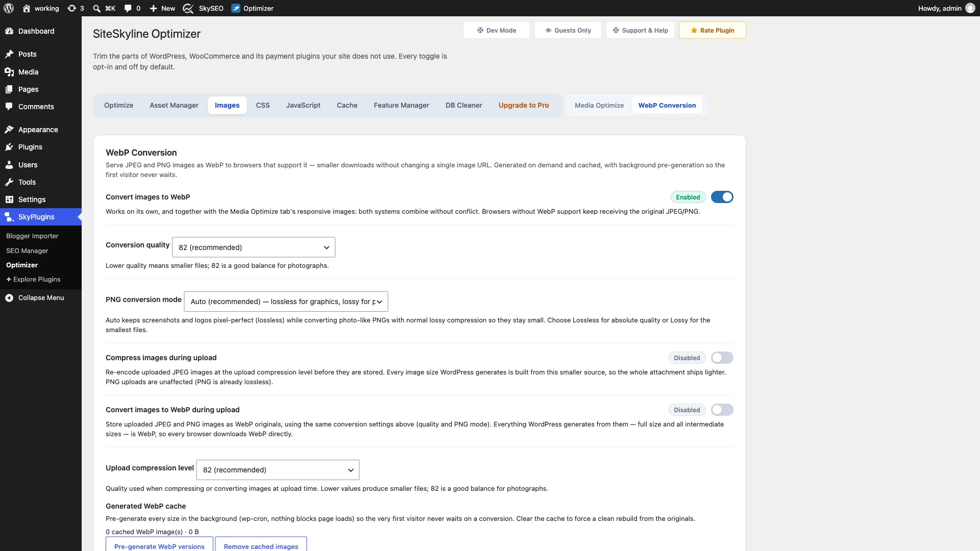Screen dimensions: 980x551
Task: Open the admin avatar in top bar
Action: pos(970,8)
